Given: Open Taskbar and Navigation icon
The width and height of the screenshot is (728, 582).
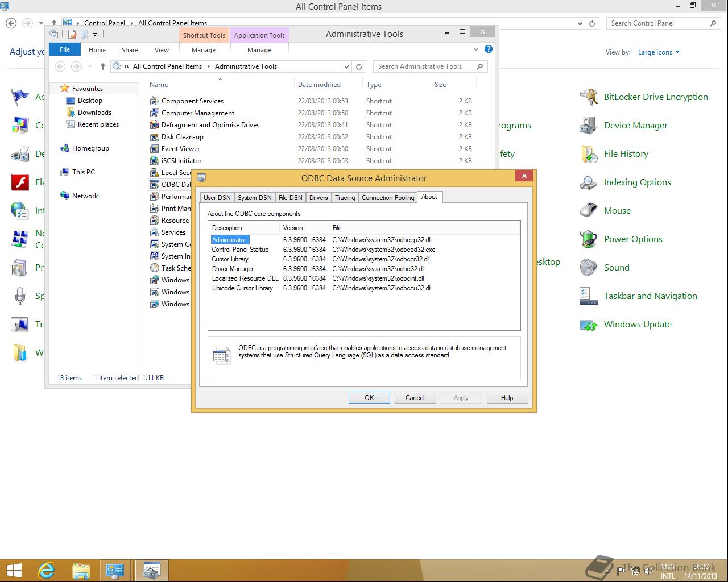Looking at the screenshot, I should [x=589, y=296].
